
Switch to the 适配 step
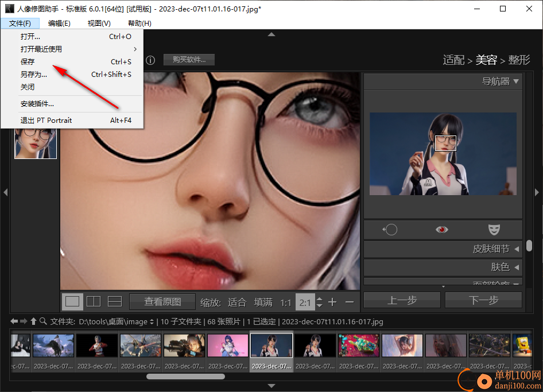click(x=453, y=60)
